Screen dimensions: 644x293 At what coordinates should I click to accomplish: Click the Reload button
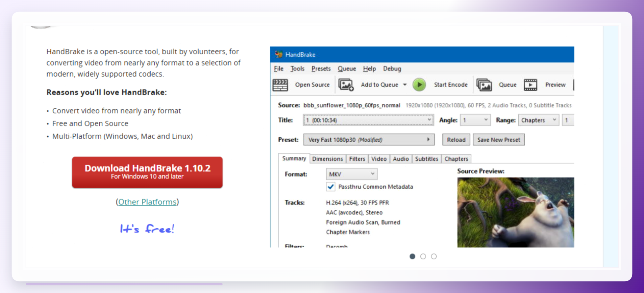[x=456, y=140]
